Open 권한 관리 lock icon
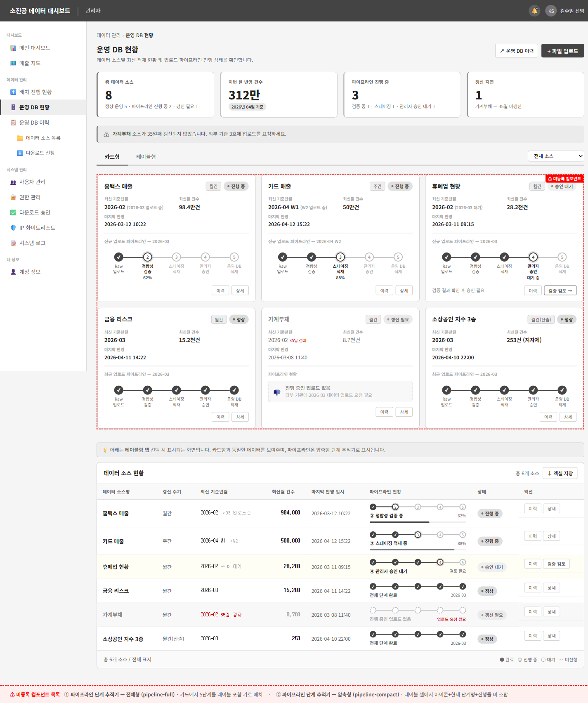The image size is (588, 703). tap(13, 197)
